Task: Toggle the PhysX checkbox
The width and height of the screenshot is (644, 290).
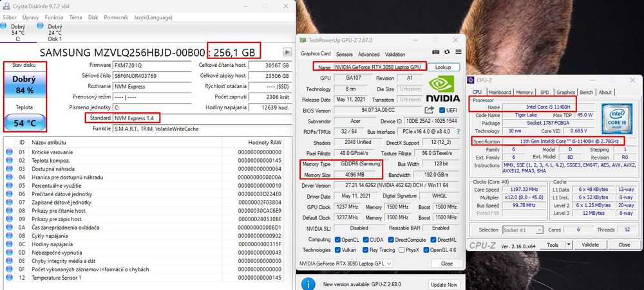Action: click(x=402, y=249)
